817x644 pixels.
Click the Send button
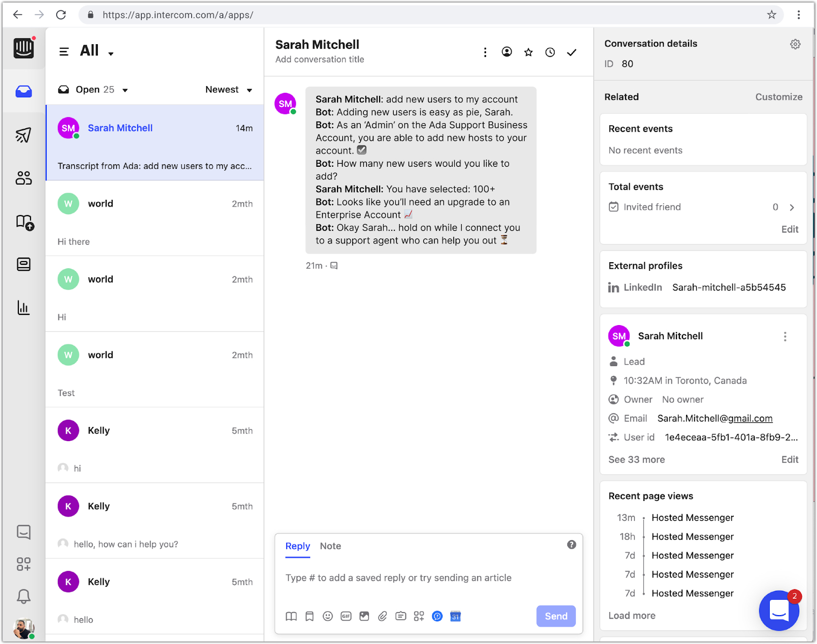(x=556, y=616)
